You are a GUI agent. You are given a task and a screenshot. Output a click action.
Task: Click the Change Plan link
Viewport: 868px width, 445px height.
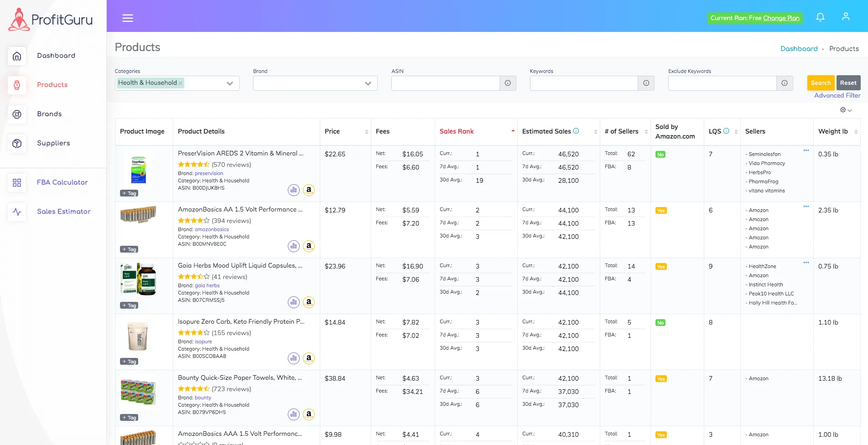[781, 18]
